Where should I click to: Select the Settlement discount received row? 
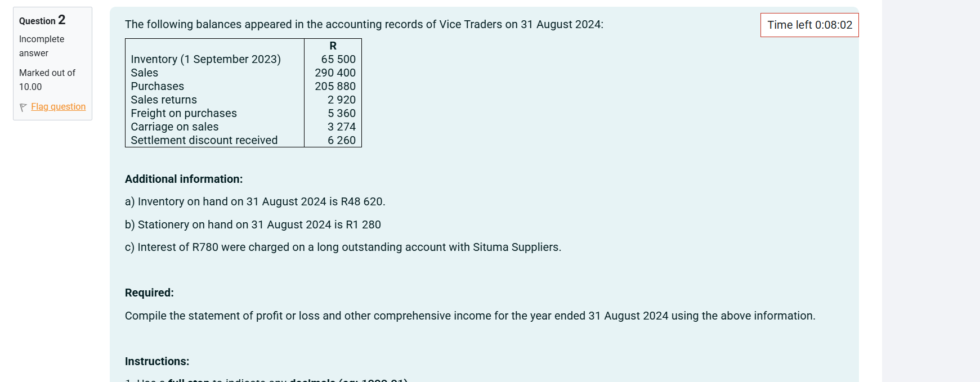(x=204, y=140)
